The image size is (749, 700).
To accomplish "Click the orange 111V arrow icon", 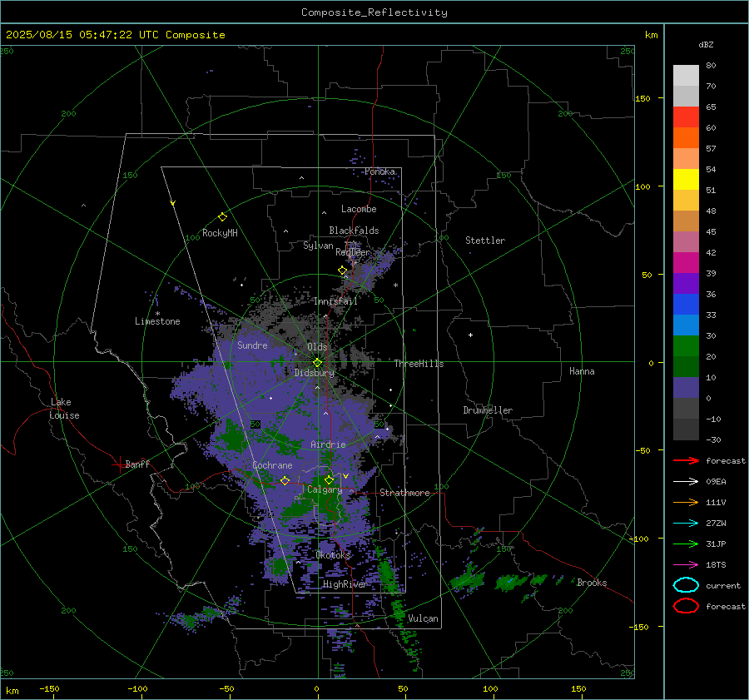I will pyautogui.click(x=686, y=502).
